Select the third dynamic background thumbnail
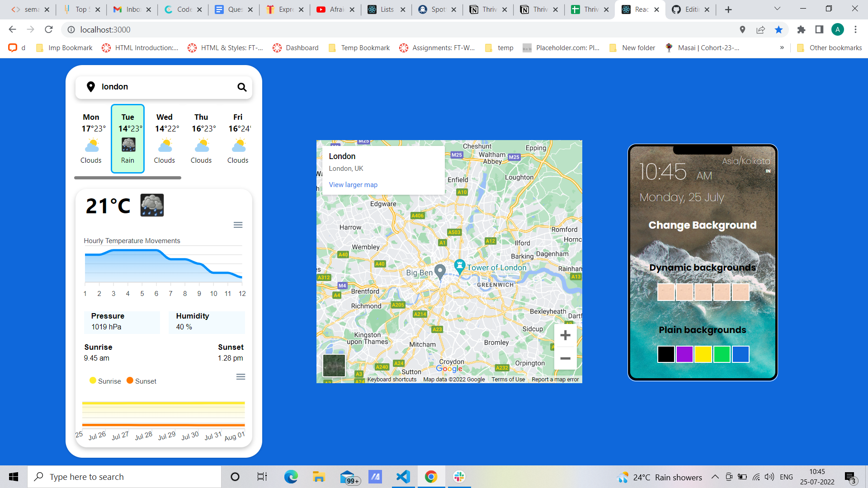The image size is (868, 488). click(703, 292)
